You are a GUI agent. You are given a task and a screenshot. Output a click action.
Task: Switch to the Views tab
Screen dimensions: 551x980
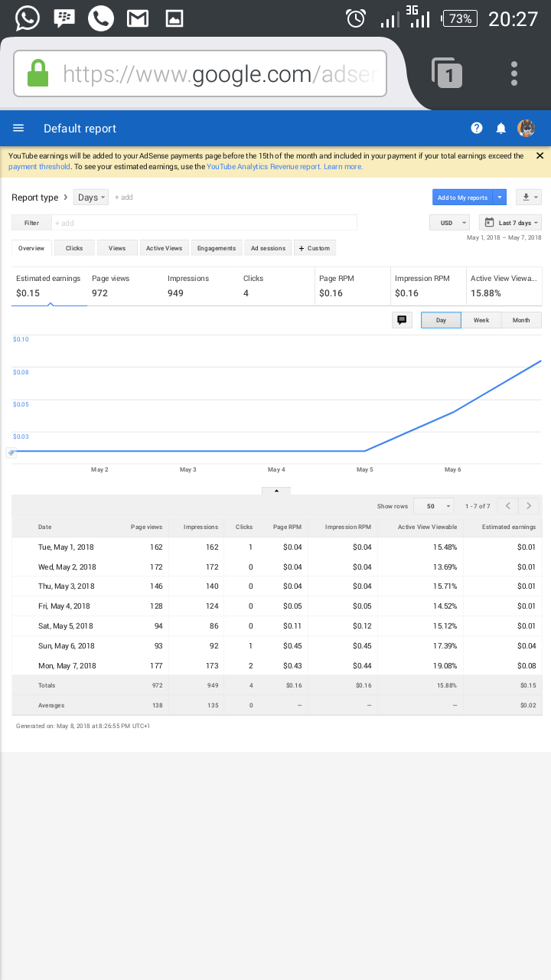tap(117, 248)
